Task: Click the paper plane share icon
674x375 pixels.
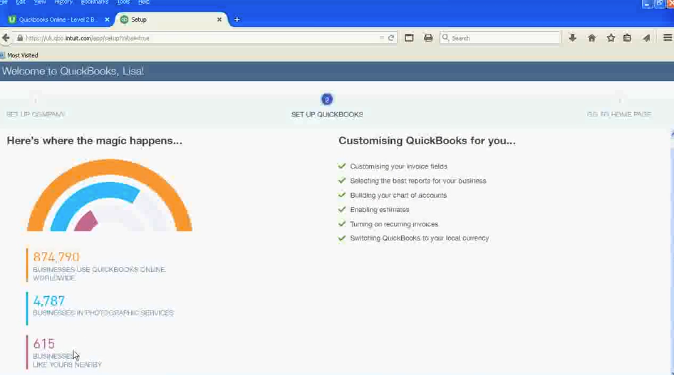Action: point(646,38)
